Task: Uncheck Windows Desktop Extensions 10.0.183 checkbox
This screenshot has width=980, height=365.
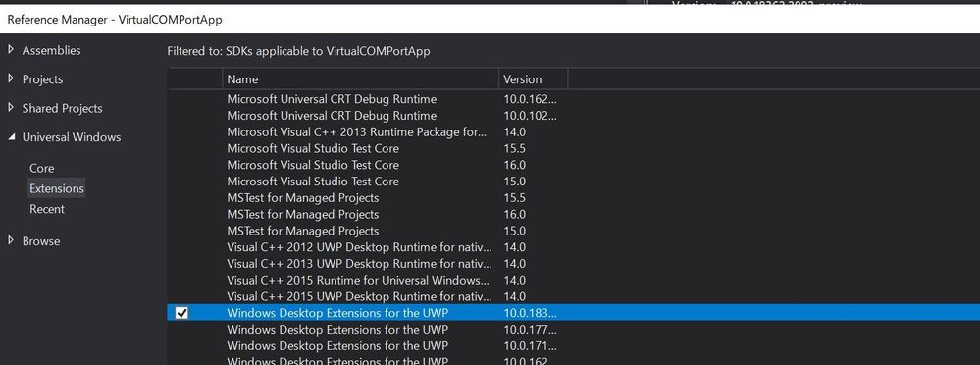Action: tap(181, 312)
